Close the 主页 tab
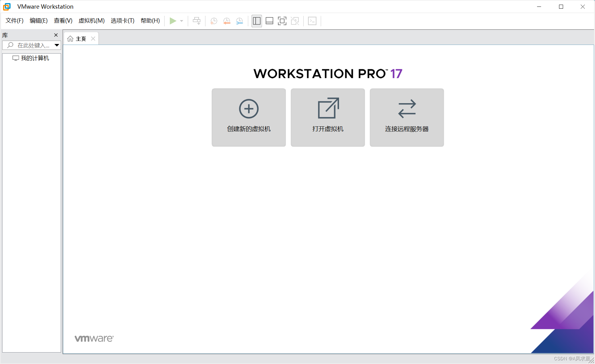The width and height of the screenshot is (595, 364). pos(93,39)
